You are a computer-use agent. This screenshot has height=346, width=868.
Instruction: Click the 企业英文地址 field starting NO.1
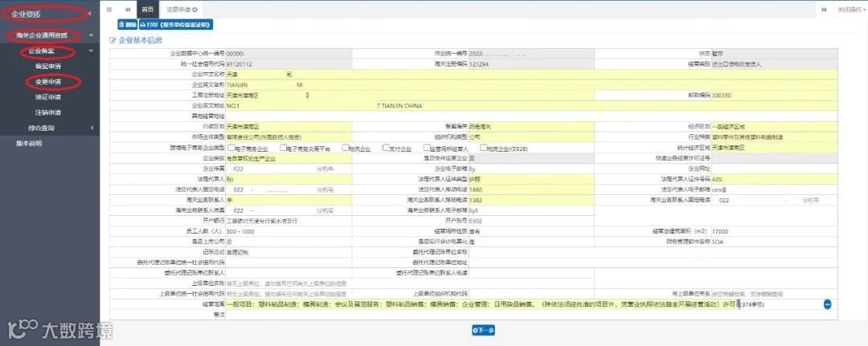tap(531, 106)
